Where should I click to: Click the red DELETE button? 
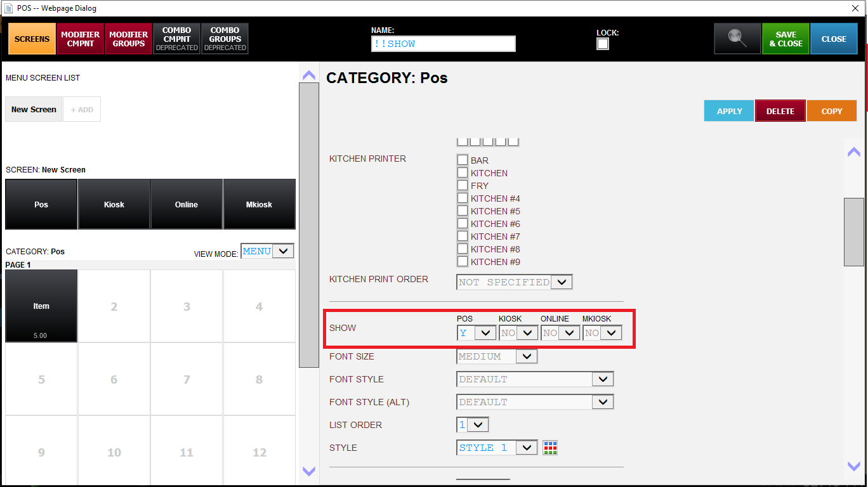[x=780, y=111]
